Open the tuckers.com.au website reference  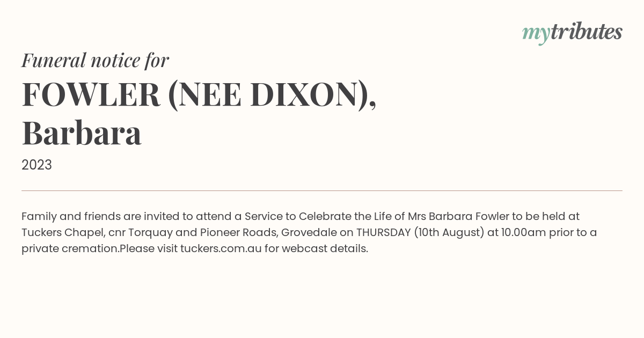[x=221, y=248]
